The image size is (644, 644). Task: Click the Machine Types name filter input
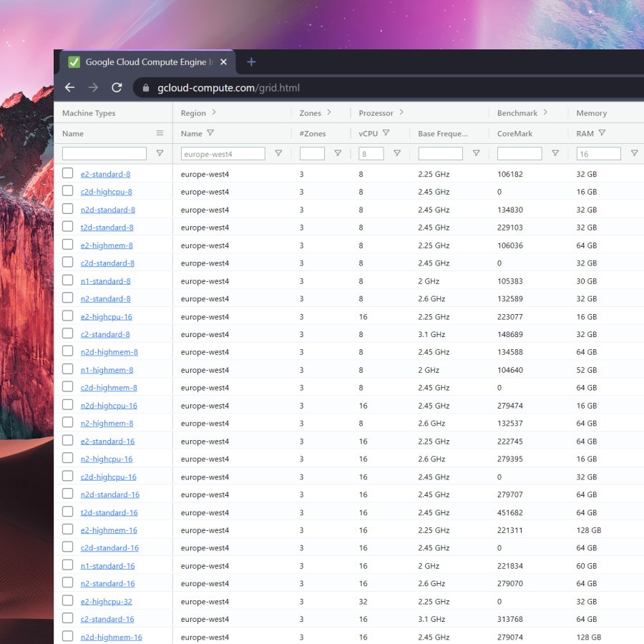click(104, 154)
